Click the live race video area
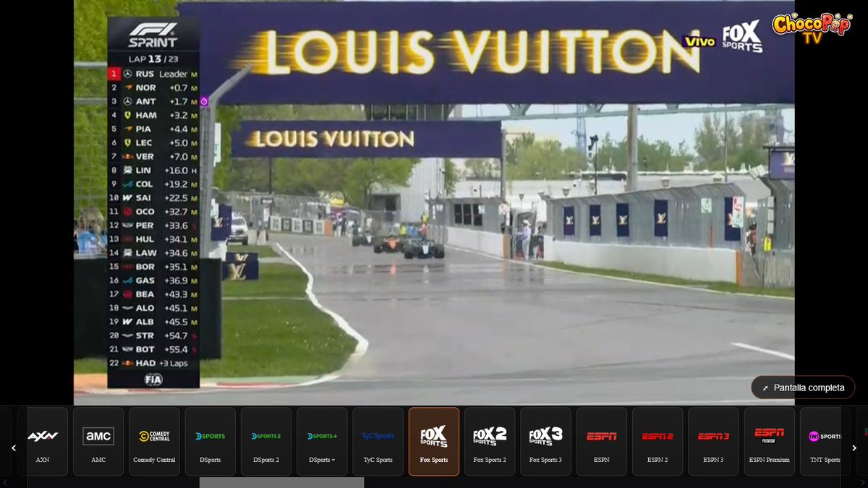Viewport: 868px width, 488px height. [434, 202]
